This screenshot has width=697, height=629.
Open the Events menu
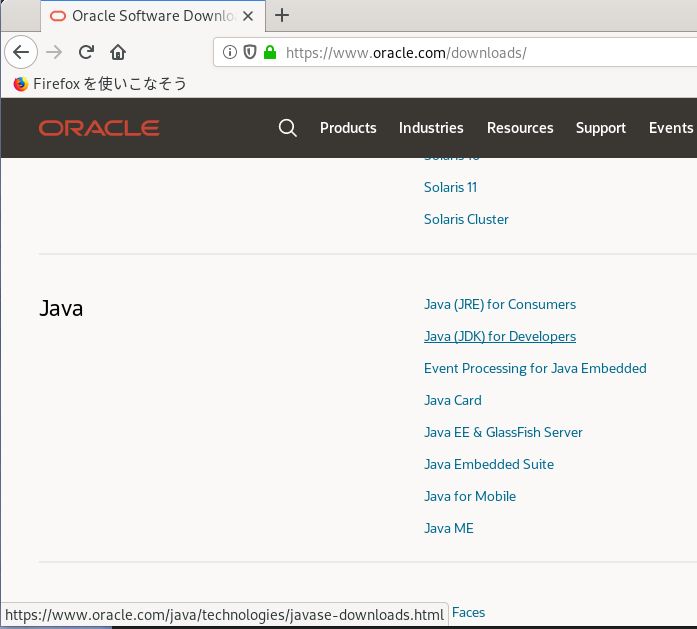click(671, 128)
